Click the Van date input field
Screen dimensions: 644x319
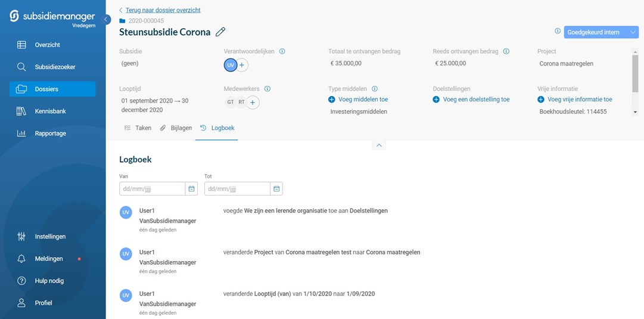click(152, 189)
